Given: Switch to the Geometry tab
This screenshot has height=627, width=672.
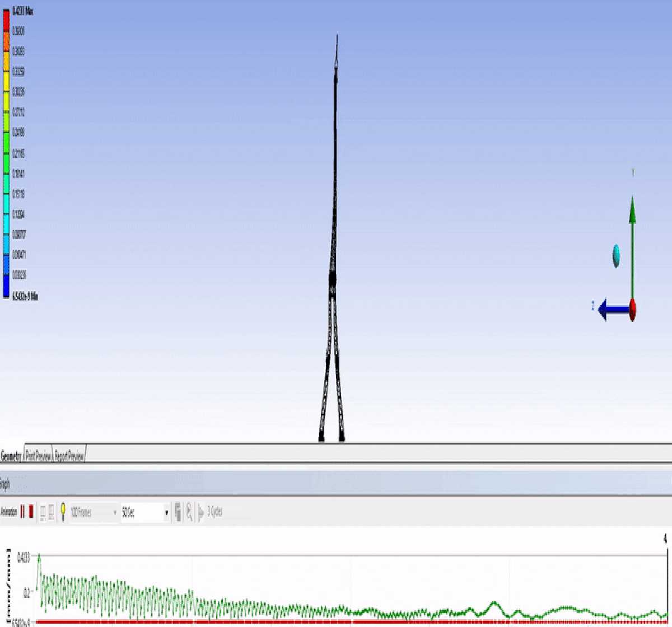Looking at the screenshot, I should click(11, 456).
